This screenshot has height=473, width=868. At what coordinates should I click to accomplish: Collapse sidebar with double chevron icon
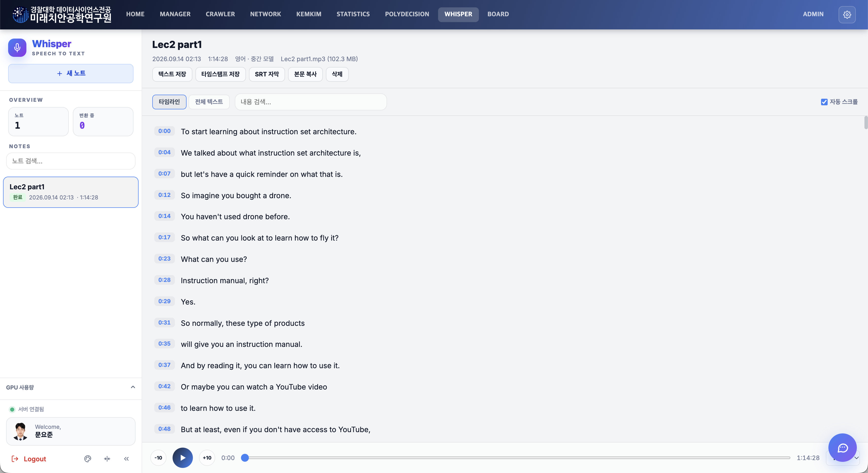(x=126, y=459)
